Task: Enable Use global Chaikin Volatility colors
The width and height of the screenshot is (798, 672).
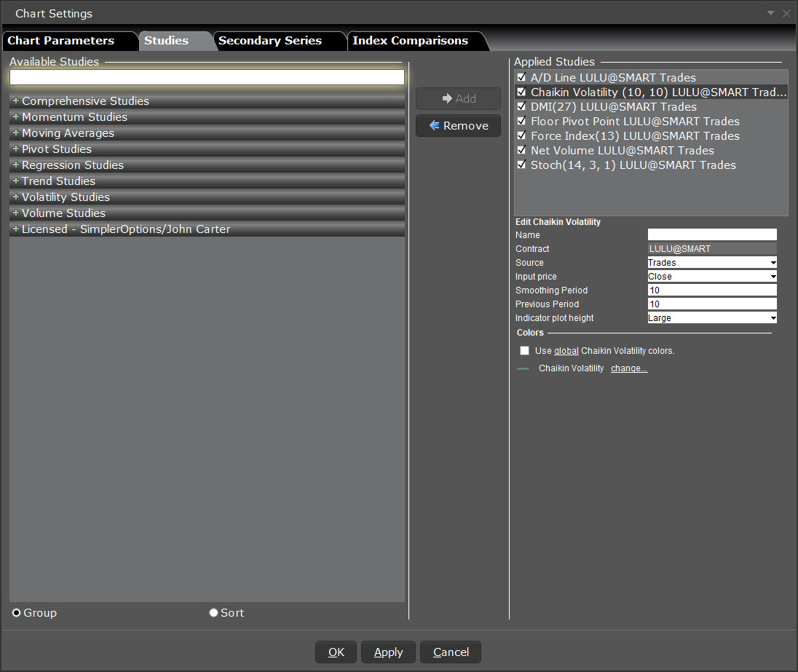Action: click(x=524, y=351)
